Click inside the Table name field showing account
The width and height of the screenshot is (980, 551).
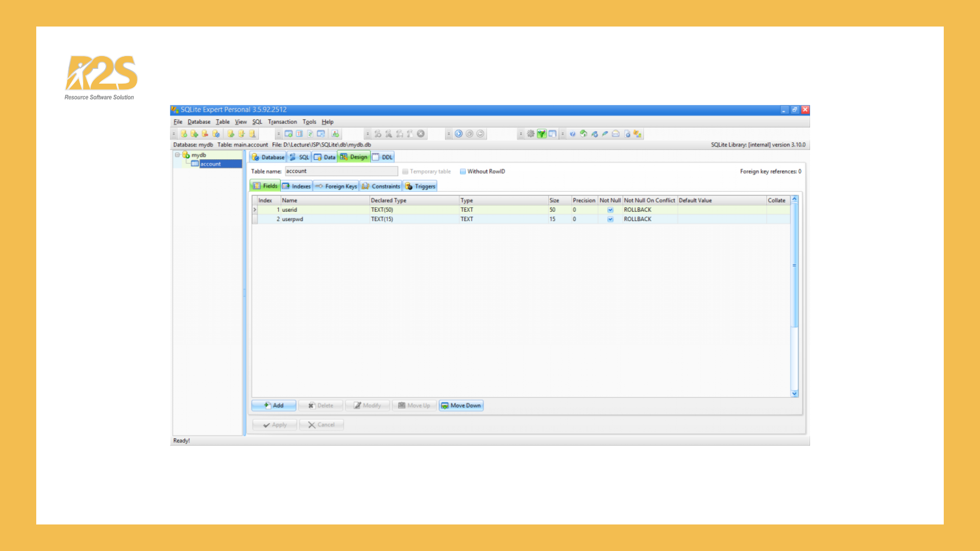coord(341,171)
